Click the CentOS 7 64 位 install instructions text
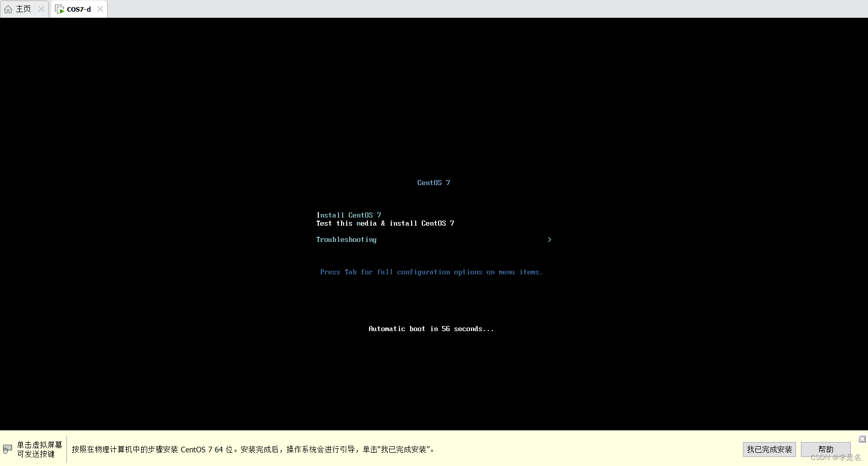868x466 pixels. 254,449
